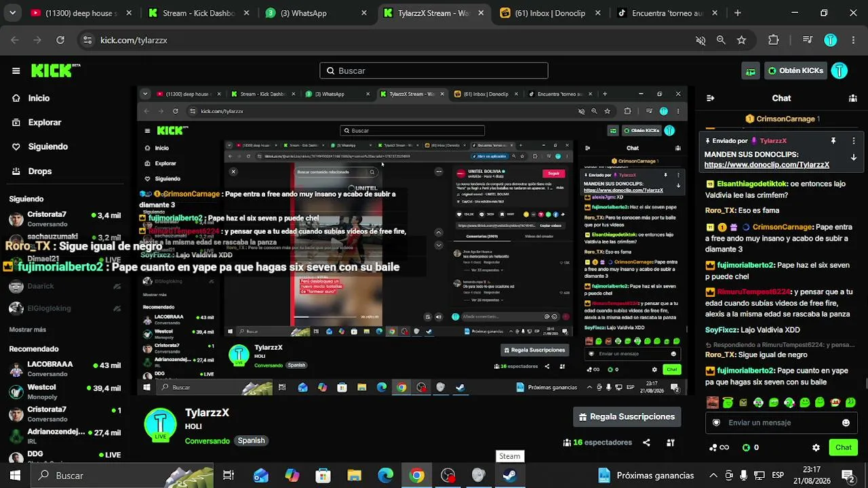Unpin the pinned chat message

833,141
